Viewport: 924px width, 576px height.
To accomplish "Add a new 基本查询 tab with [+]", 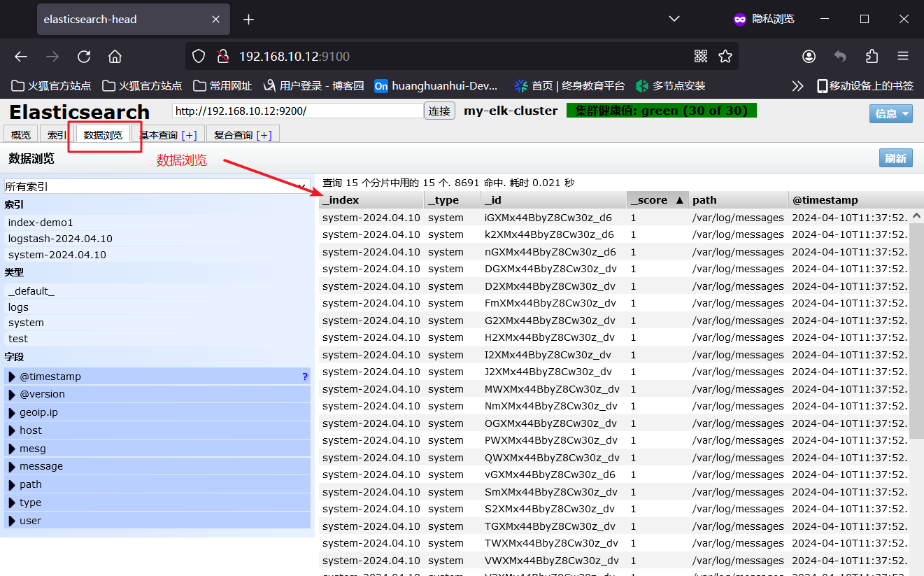I will [x=189, y=135].
